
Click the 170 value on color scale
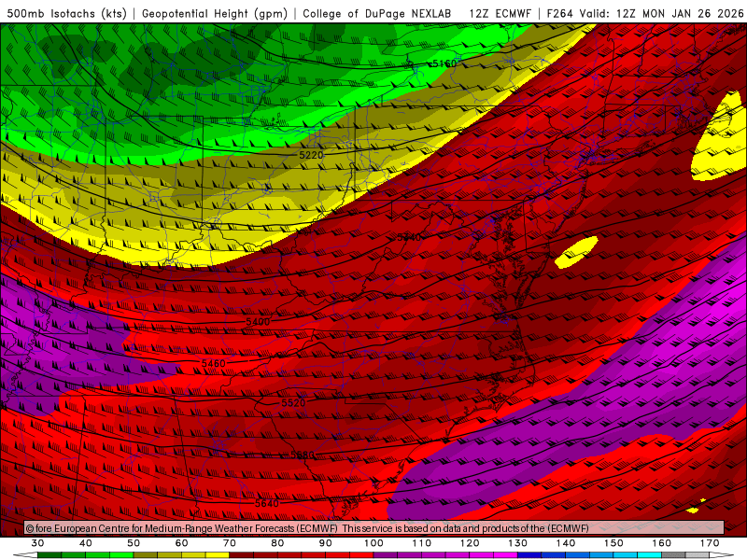710,543
